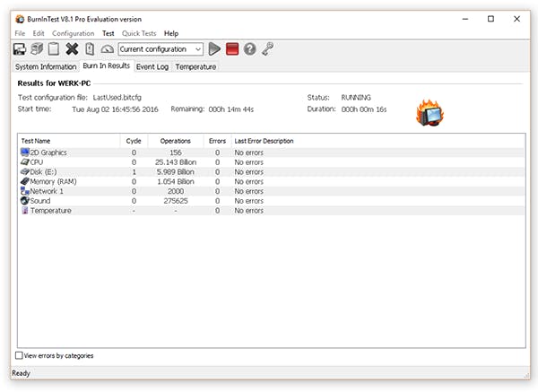Click the 25.143 Billion operations value
This screenshot has height=392, width=538.
point(176,162)
